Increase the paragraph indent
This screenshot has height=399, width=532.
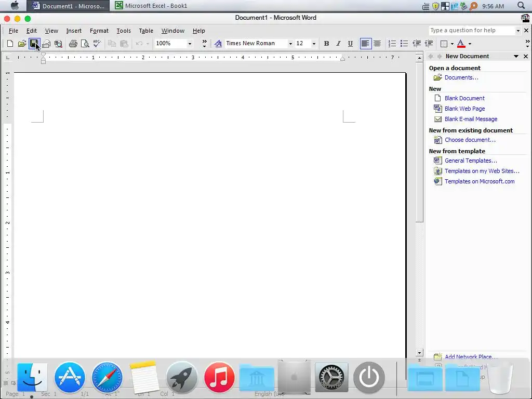click(429, 44)
